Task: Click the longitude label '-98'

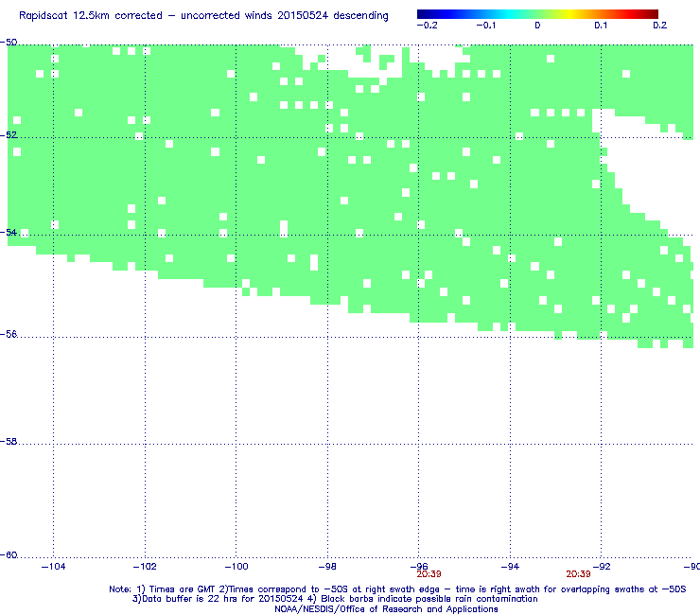Action: [x=327, y=567]
